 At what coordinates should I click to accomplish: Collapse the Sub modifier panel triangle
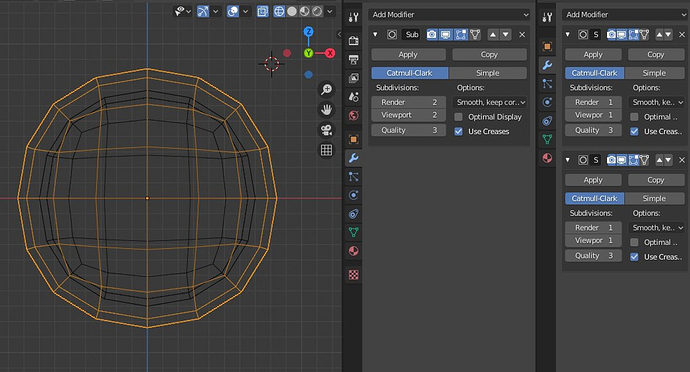click(375, 34)
